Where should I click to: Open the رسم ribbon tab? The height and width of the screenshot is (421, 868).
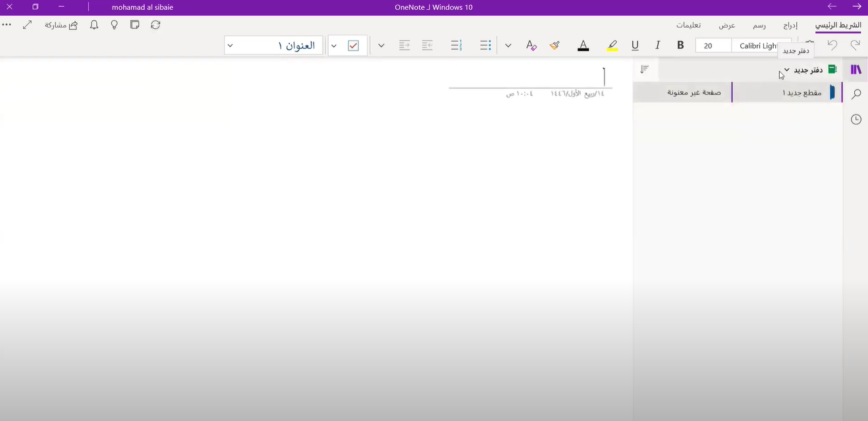click(759, 25)
